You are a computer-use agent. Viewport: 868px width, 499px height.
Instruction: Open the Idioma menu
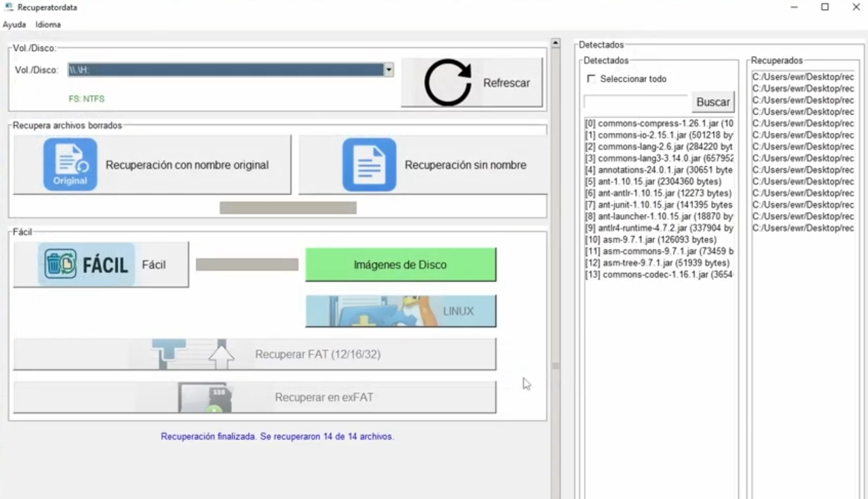[48, 25]
